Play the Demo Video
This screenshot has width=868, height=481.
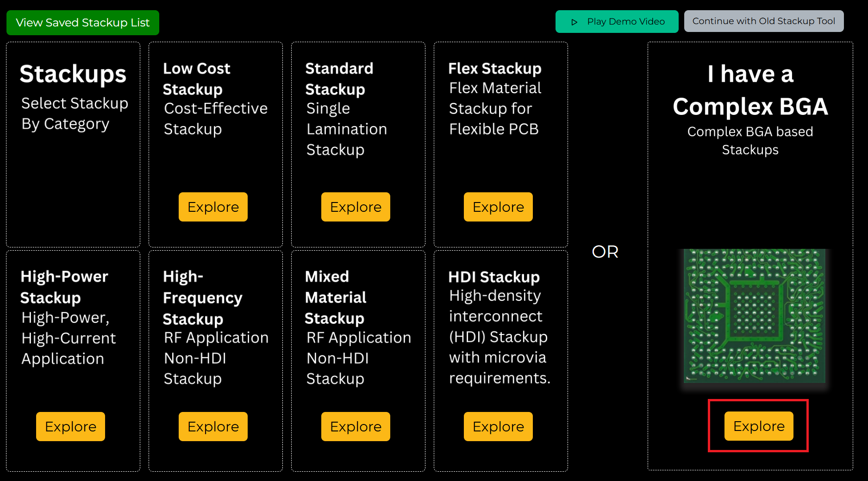[617, 21]
